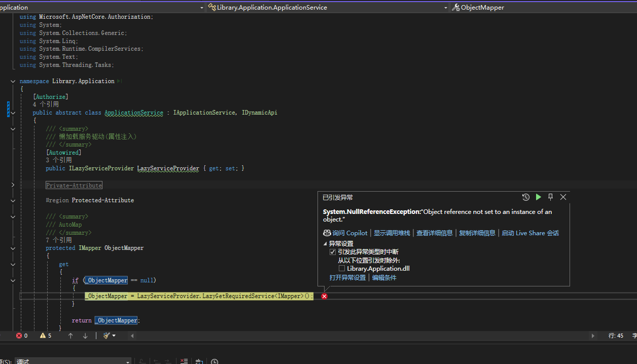Image resolution: width=637 pixels, height=364 pixels.
Task: Go to next issue with down arrow
Action: coord(85,336)
